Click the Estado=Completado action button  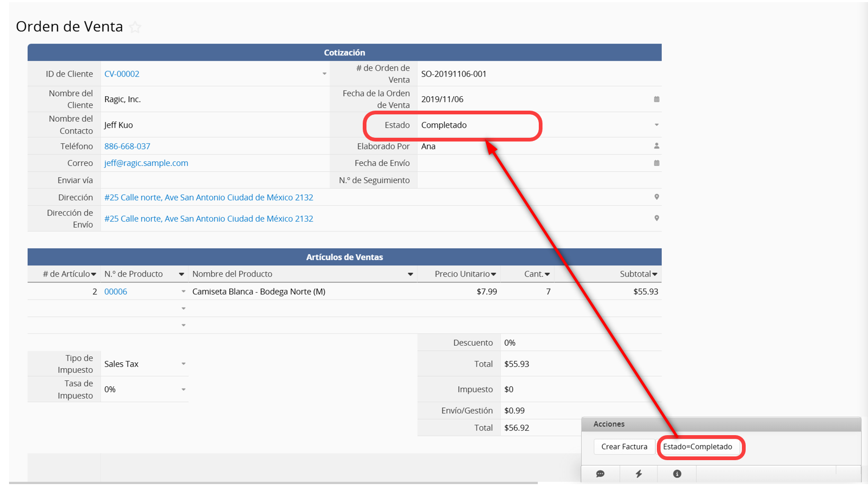coord(697,447)
